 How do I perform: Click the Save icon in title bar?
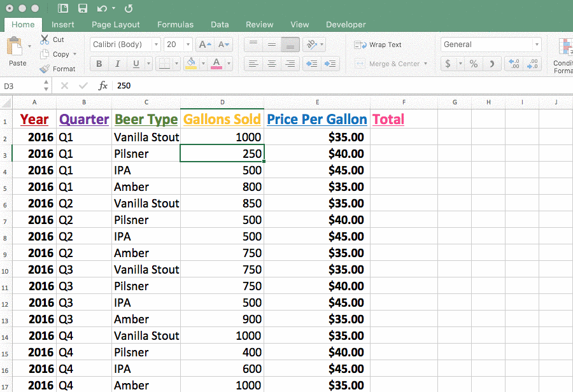tap(82, 8)
